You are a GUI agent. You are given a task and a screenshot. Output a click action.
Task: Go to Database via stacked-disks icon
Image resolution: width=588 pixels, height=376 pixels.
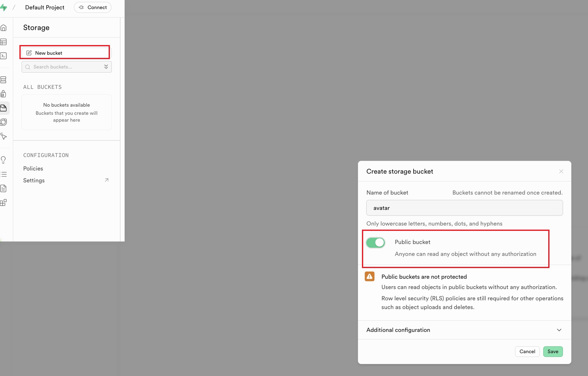(3, 80)
